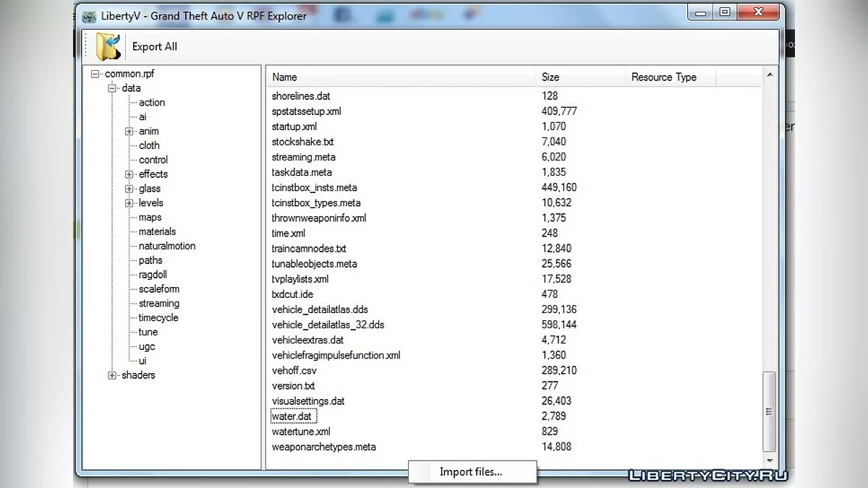Click the vertical scrollbar thumb
The image size is (868, 488).
[x=769, y=412]
